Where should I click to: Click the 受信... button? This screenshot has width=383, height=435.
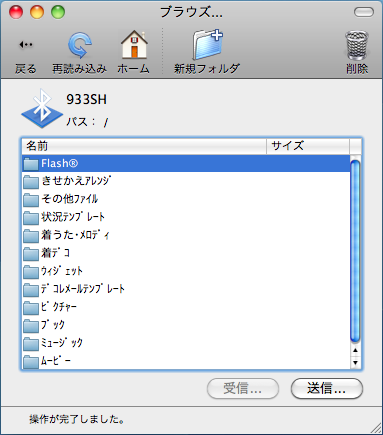click(243, 388)
